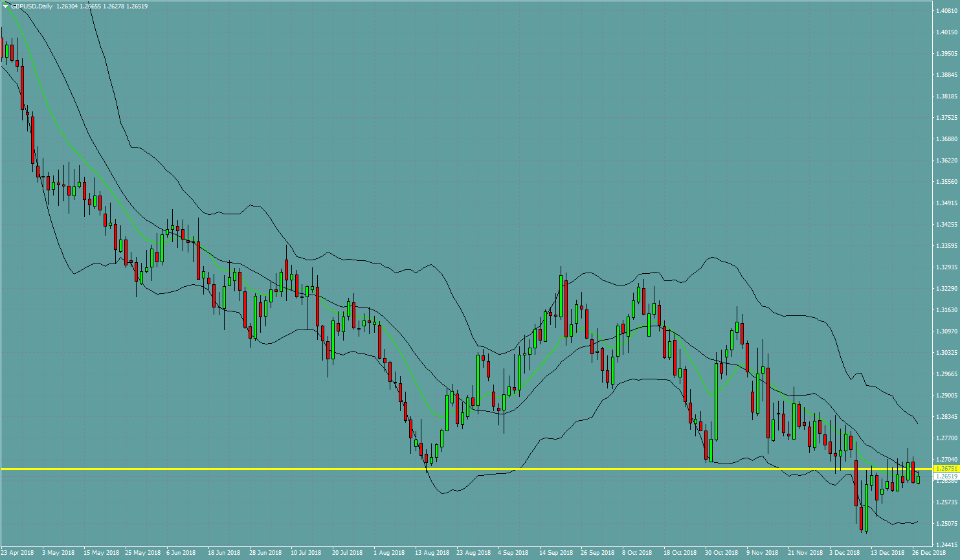The image size is (960, 560).
Task: Open the chart menu triangle beside GBPUSD,Daily
Action: (5, 6)
